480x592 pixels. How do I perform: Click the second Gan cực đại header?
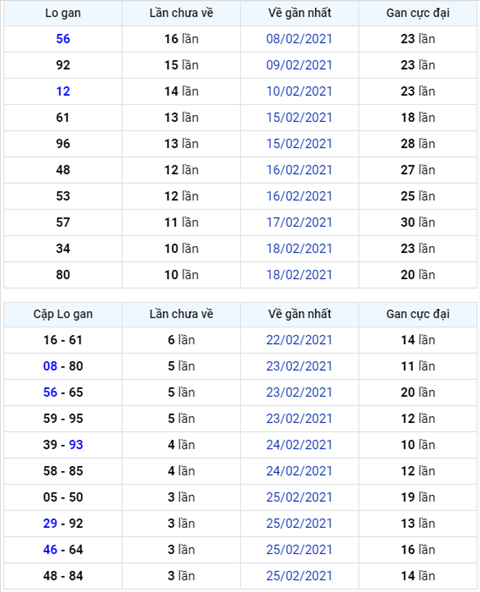pos(418,314)
